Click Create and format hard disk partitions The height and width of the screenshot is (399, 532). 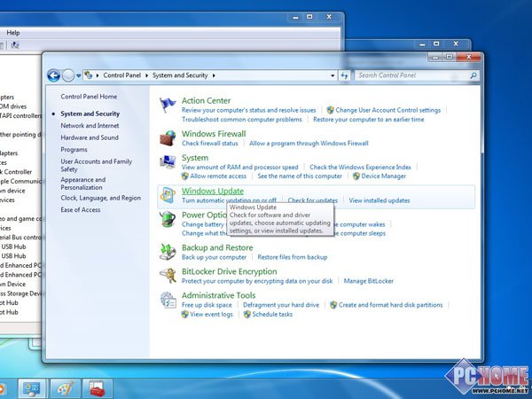pyautogui.click(x=390, y=305)
